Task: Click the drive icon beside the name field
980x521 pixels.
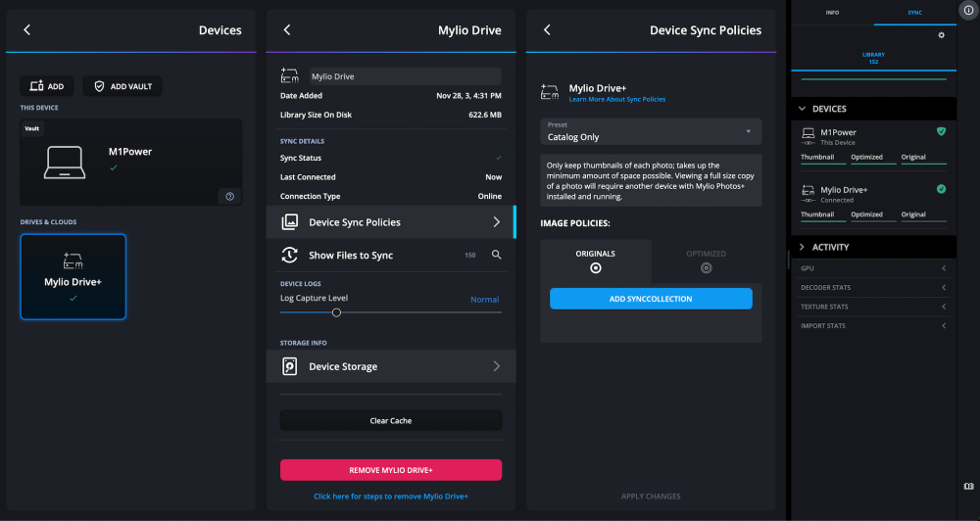Action: point(289,76)
